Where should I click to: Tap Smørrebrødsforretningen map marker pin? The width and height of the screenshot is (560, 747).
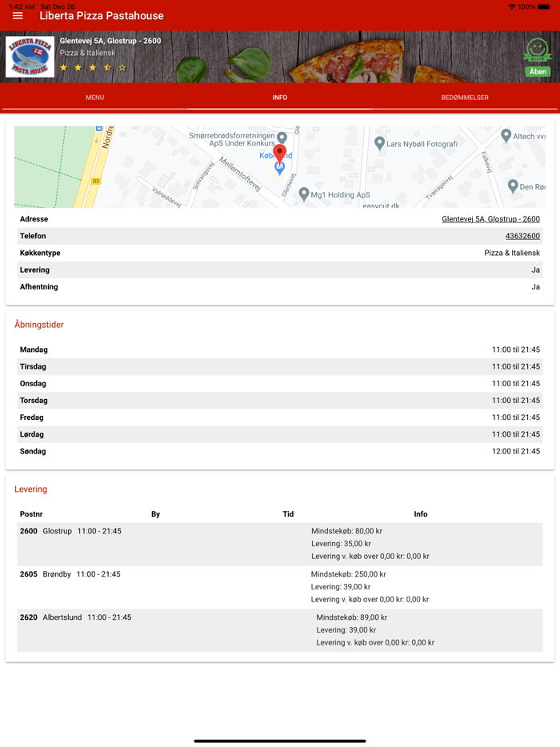click(282, 138)
